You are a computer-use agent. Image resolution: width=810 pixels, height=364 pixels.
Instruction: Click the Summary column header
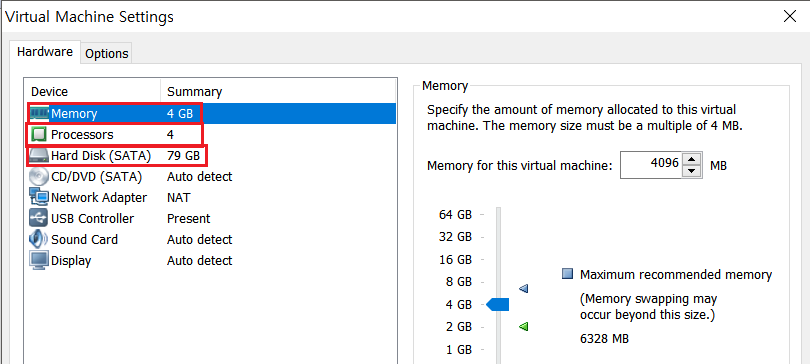194,92
